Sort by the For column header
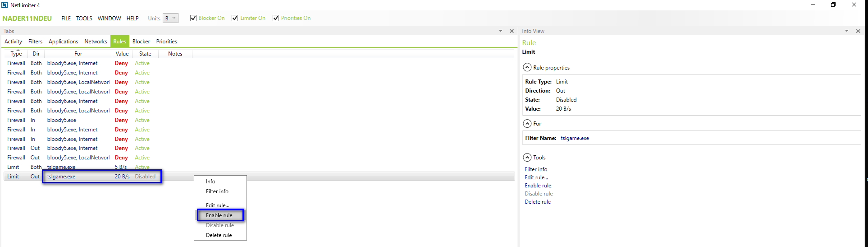868x247 pixels. (78, 54)
